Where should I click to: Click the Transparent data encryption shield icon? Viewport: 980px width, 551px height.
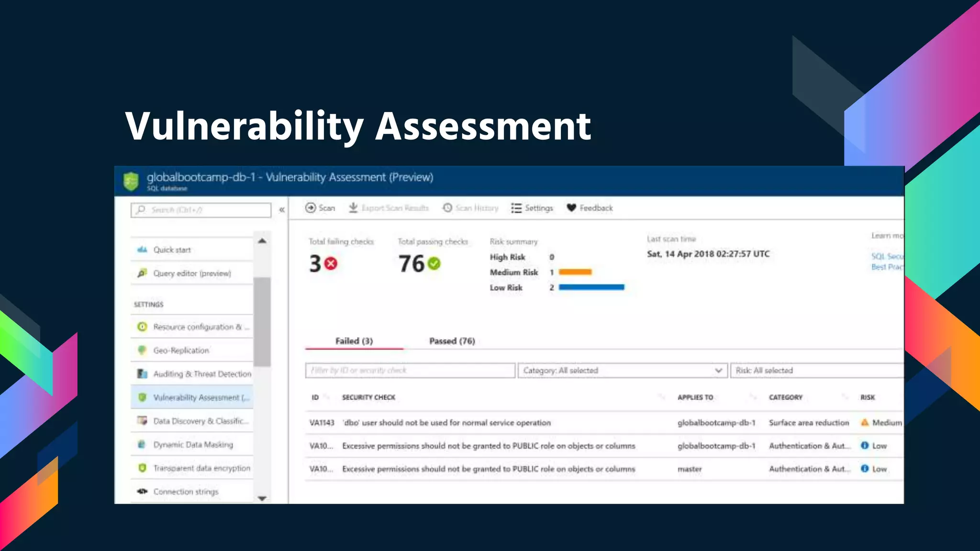(142, 468)
